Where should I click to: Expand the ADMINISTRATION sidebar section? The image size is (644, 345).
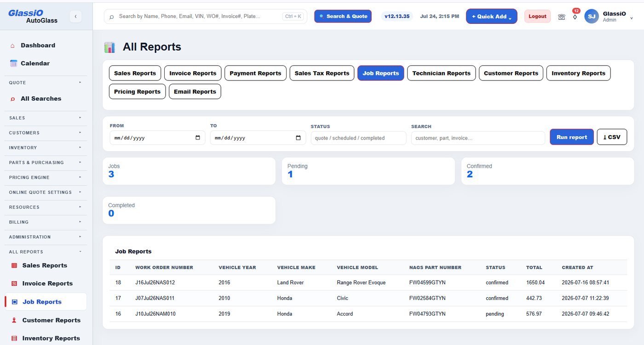[x=45, y=237]
